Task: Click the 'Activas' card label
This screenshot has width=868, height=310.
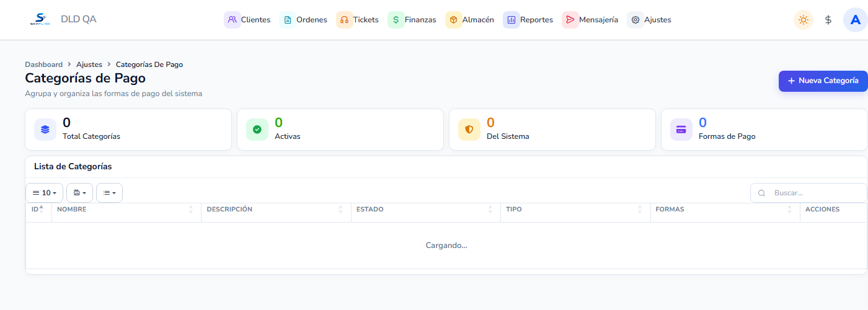Action: coord(288,136)
